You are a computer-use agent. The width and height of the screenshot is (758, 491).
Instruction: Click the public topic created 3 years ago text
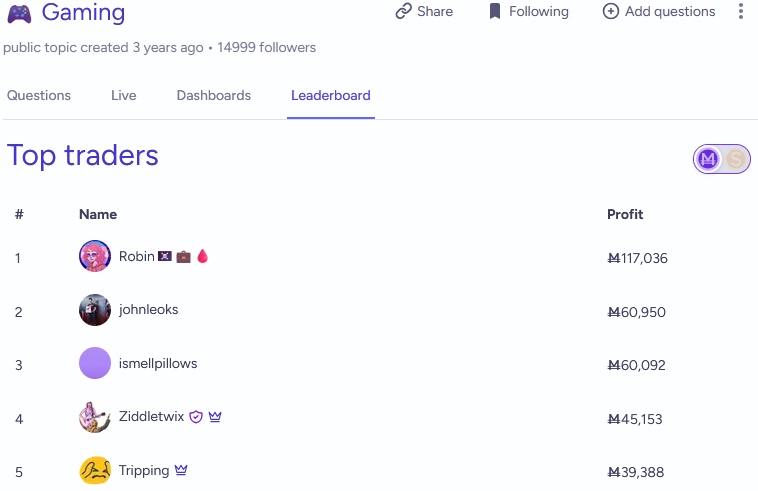[x=103, y=47]
